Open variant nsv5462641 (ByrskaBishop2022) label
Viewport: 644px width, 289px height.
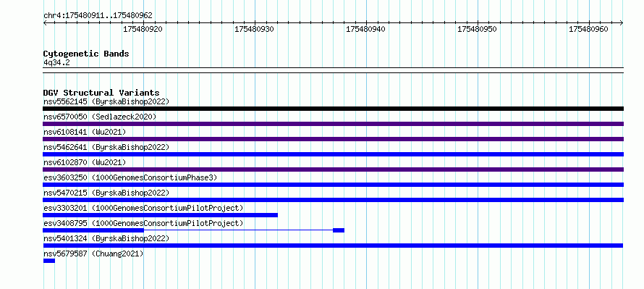[x=106, y=147]
